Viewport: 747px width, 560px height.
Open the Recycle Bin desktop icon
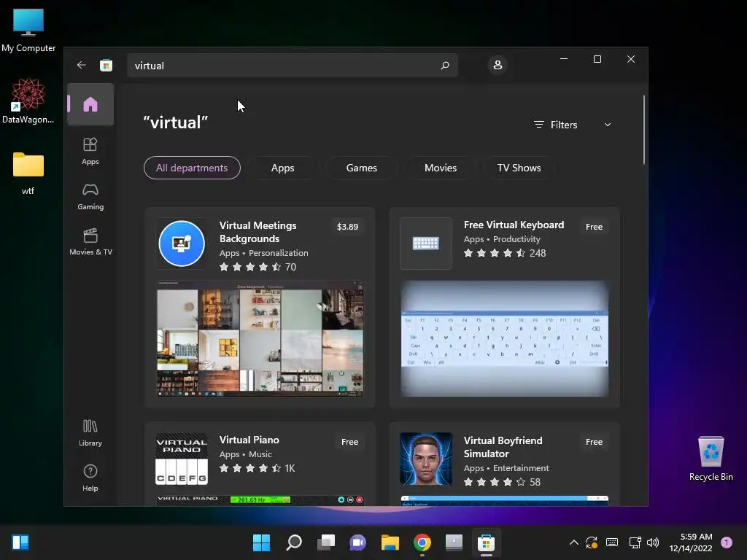pyautogui.click(x=711, y=459)
